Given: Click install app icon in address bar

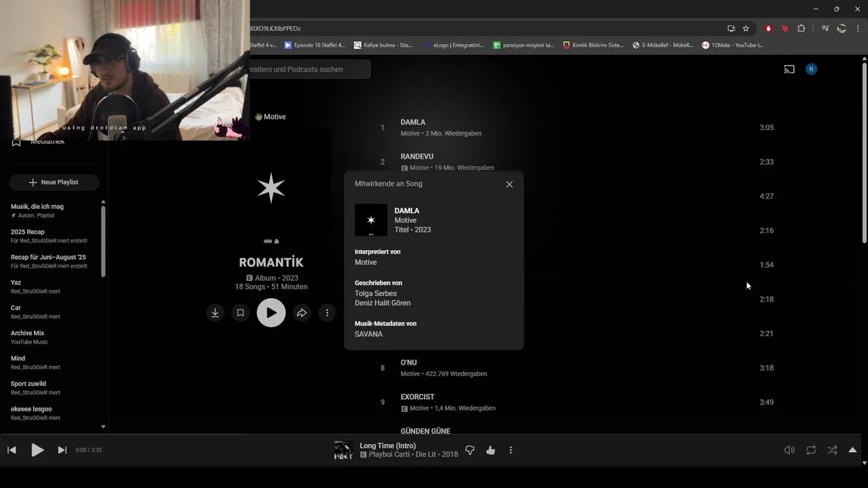Looking at the screenshot, I should pyautogui.click(x=731, y=28).
